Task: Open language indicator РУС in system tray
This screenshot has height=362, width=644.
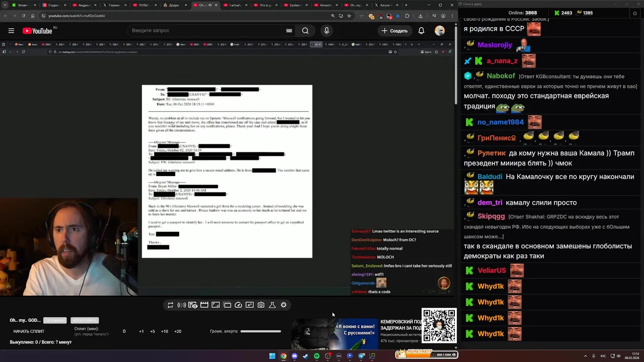Action: tap(603, 356)
